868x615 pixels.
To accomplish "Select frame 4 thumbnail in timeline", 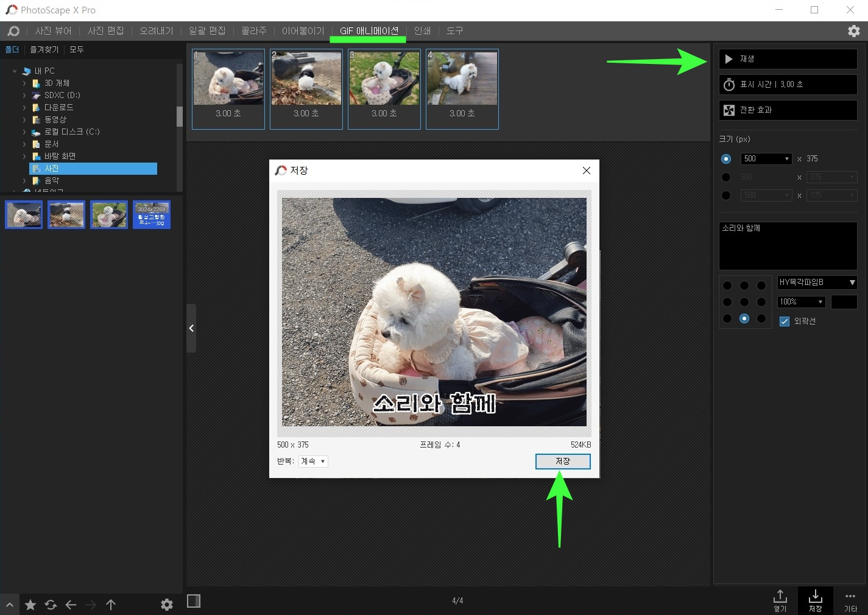I will coord(462,89).
